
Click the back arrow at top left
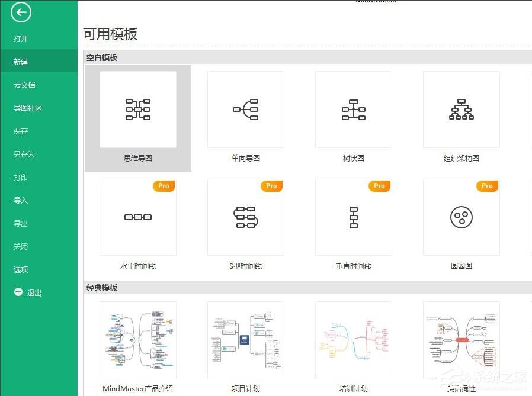[21, 12]
